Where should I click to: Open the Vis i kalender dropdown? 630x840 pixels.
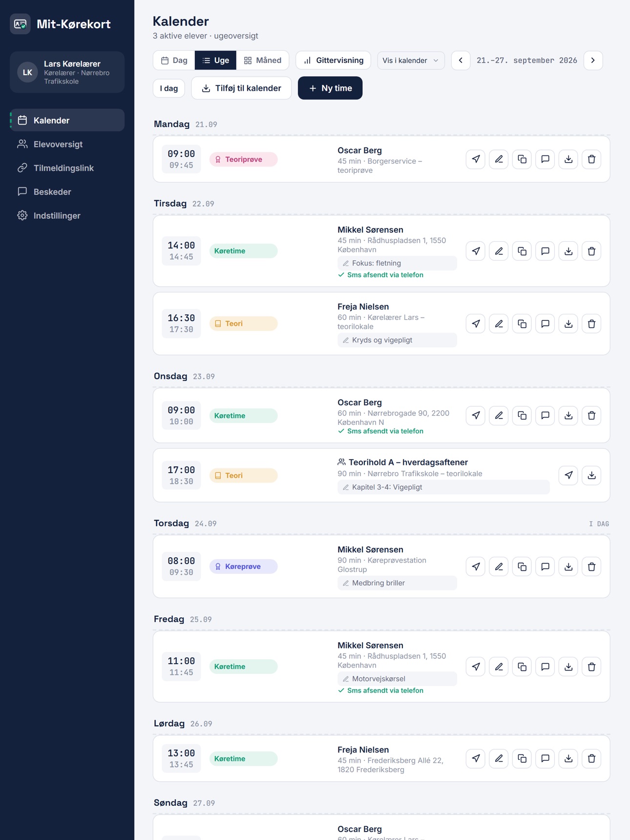[411, 61]
